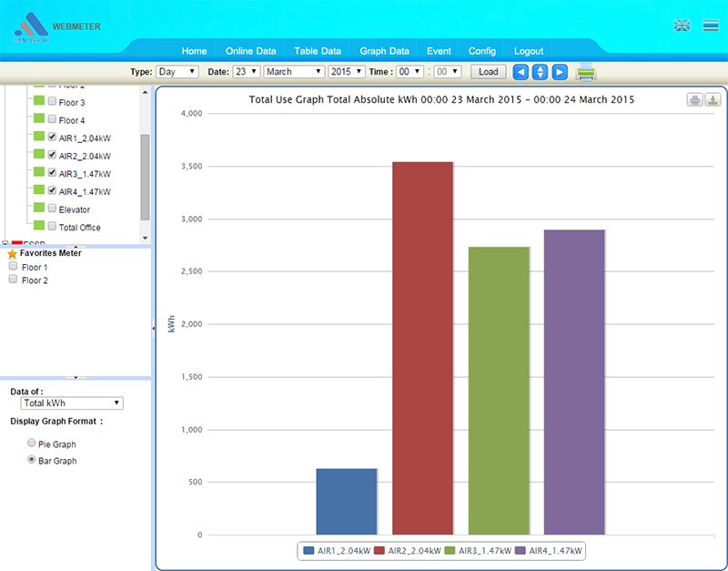Click the Load button
Viewport: 728px width, 571px height.
click(x=489, y=71)
